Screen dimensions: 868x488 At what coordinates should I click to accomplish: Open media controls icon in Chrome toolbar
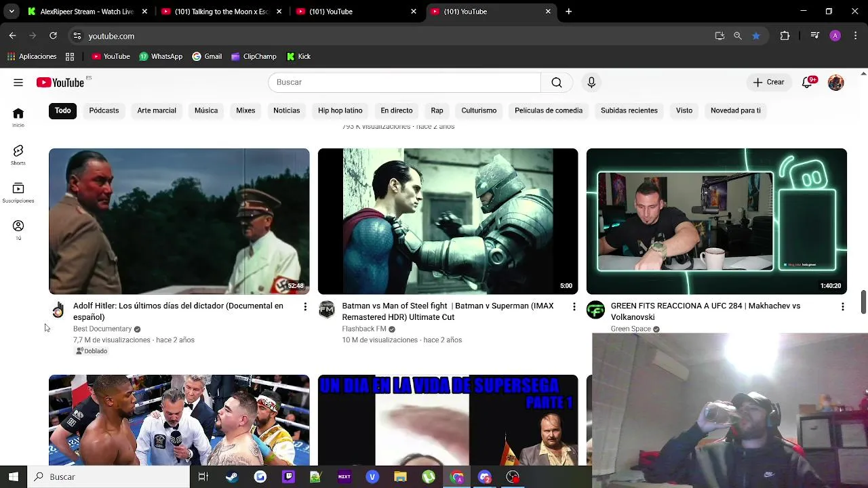[x=815, y=36]
